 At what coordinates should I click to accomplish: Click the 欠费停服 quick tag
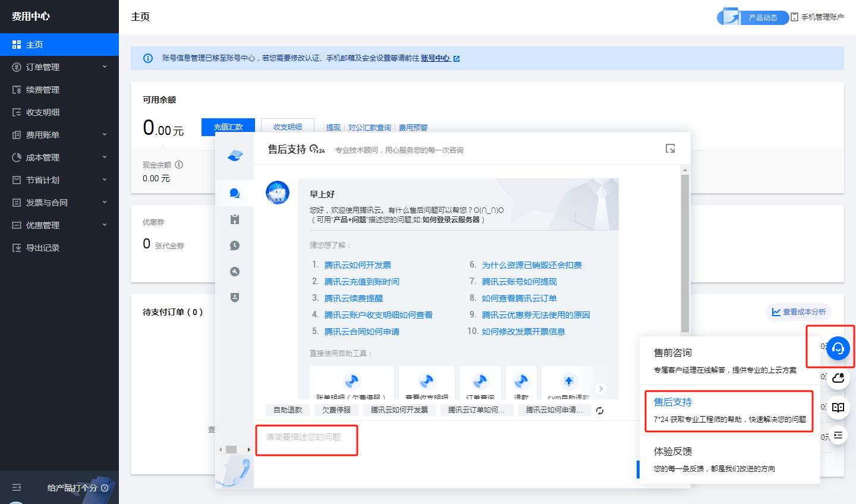point(336,410)
